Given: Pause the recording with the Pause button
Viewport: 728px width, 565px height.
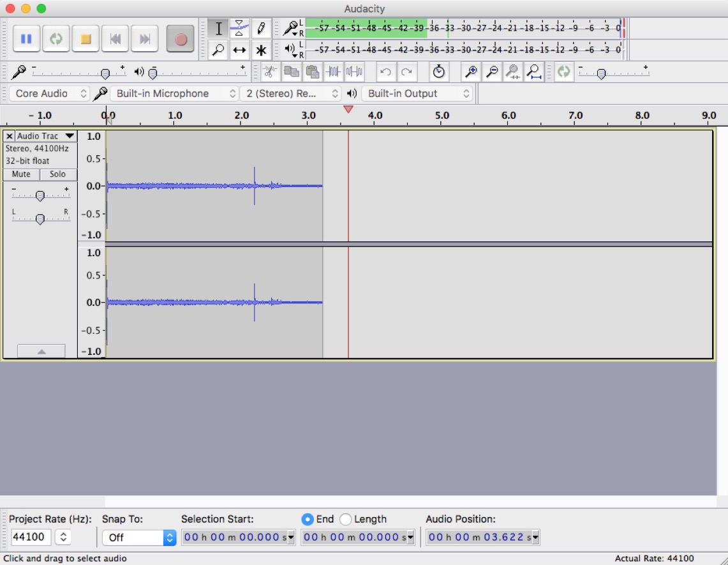Looking at the screenshot, I should pos(26,38).
